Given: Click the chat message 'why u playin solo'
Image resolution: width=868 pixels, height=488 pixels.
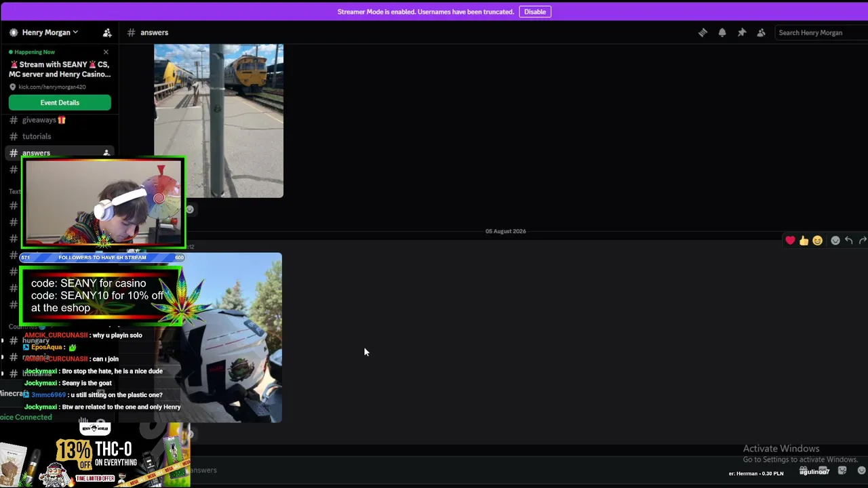Looking at the screenshot, I should [117, 335].
